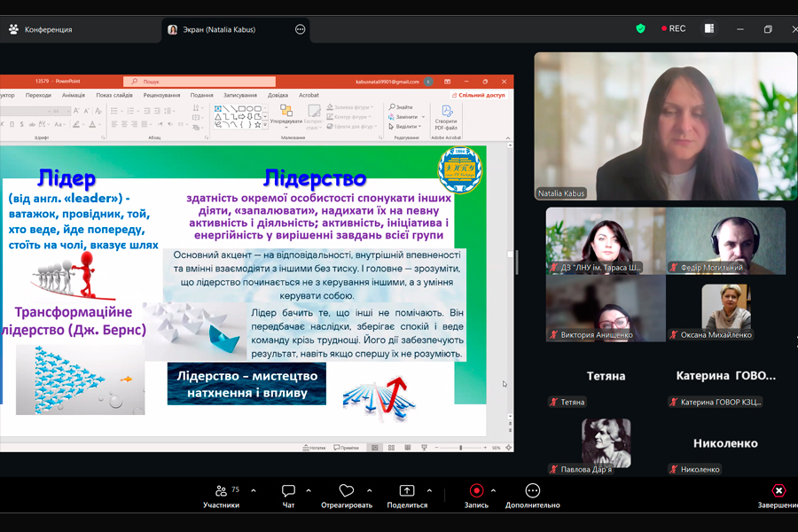Click the REC recording indicator
Image resolution: width=798 pixels, height=532 pixels.
click(x=673, y=28)
